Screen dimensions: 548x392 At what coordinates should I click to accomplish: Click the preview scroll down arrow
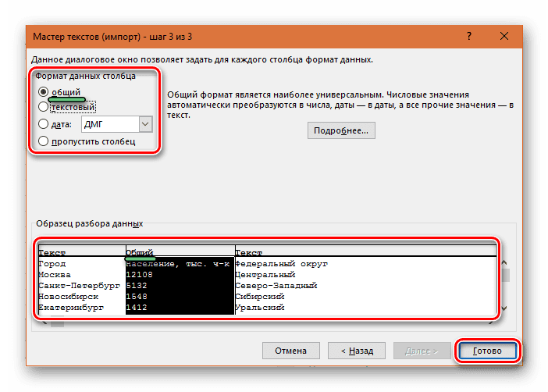point(504,308)
